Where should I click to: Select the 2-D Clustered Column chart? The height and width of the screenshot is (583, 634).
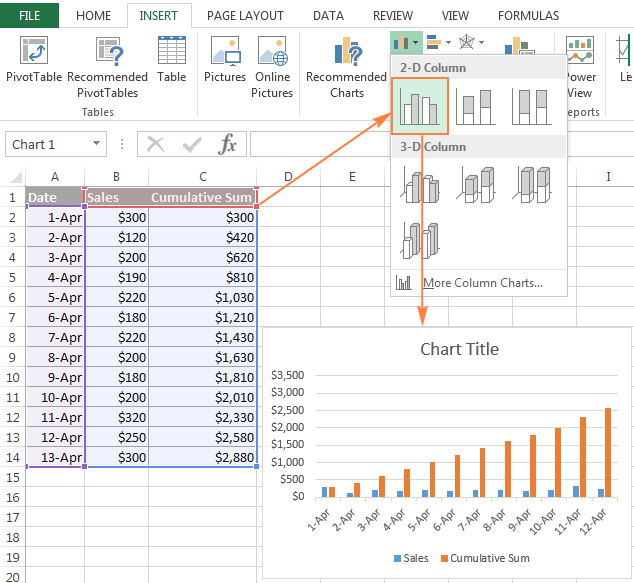pyautogui.click(x=420, y=106)
